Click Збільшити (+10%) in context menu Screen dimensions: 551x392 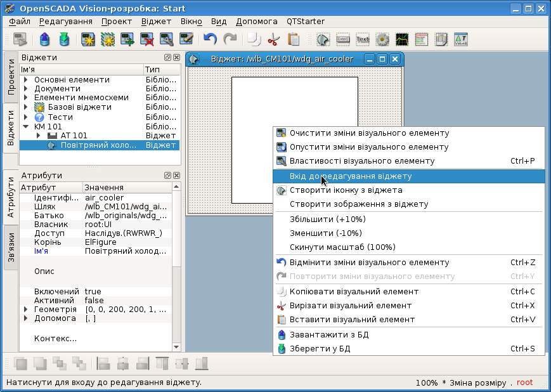click(x=327, y=219)
